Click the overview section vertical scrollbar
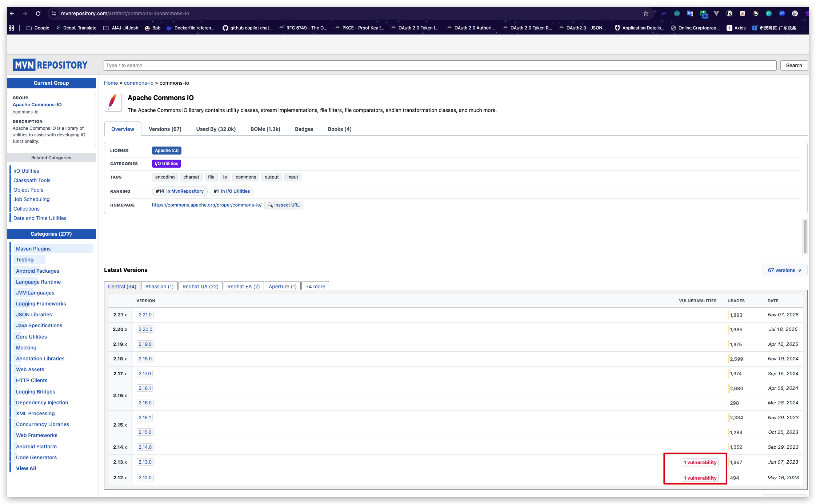The width and height of the screenshot is (816, 504). point(805,236)
